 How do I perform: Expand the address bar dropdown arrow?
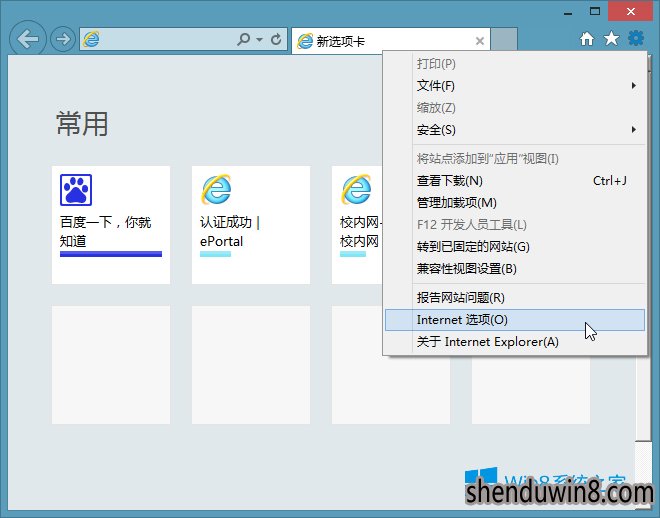259,40
